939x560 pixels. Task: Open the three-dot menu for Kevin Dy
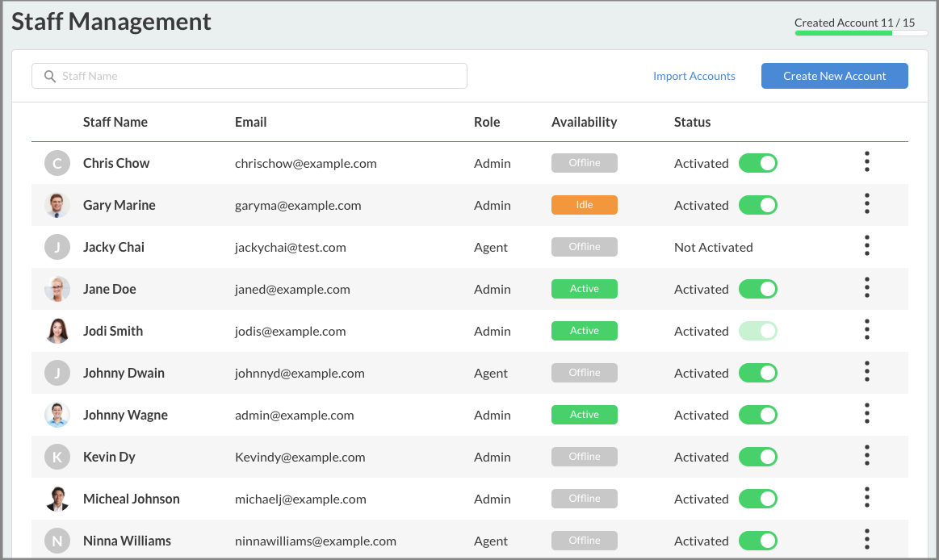[x=866, y=455]
